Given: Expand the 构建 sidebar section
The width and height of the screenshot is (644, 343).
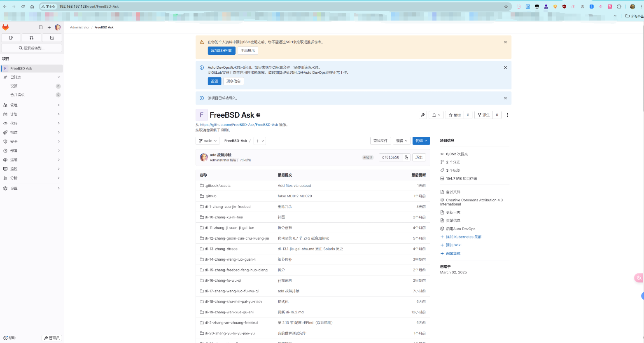Looking at the screenshot, I should click(32, 132).
